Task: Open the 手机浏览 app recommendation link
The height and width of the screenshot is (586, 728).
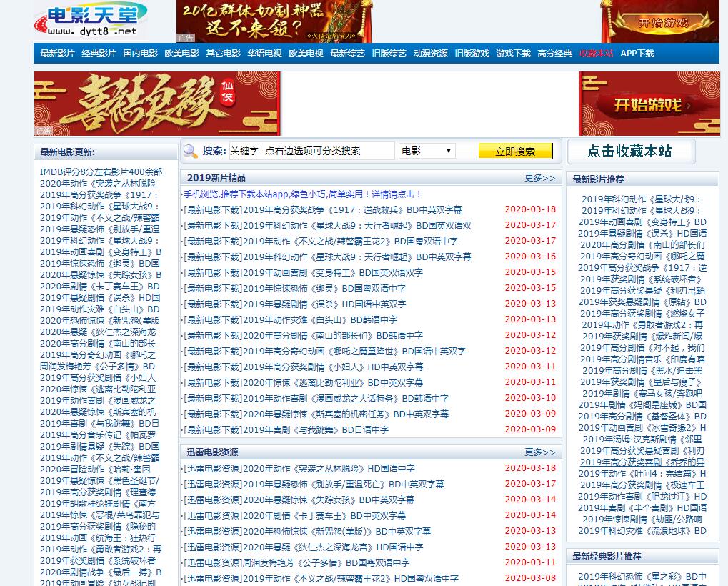Action: pos(302,194)
